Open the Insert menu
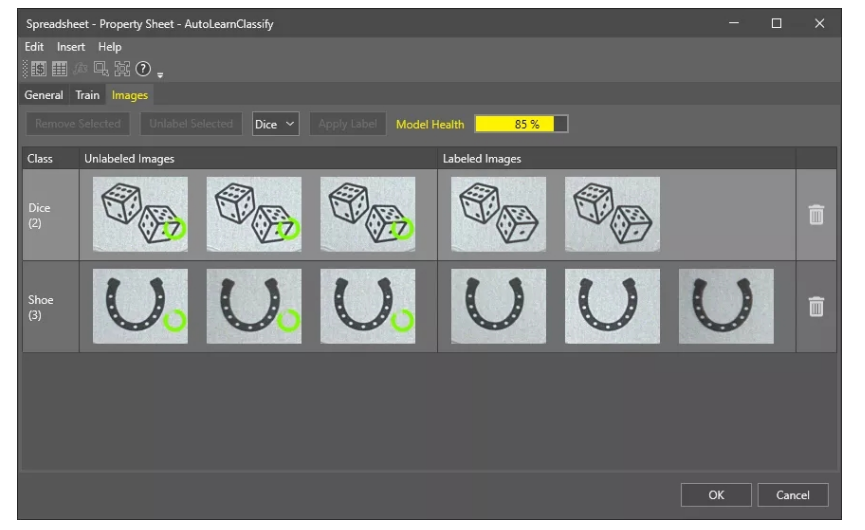The height and width of the screenshot is (530, 865). coord(71,47)
